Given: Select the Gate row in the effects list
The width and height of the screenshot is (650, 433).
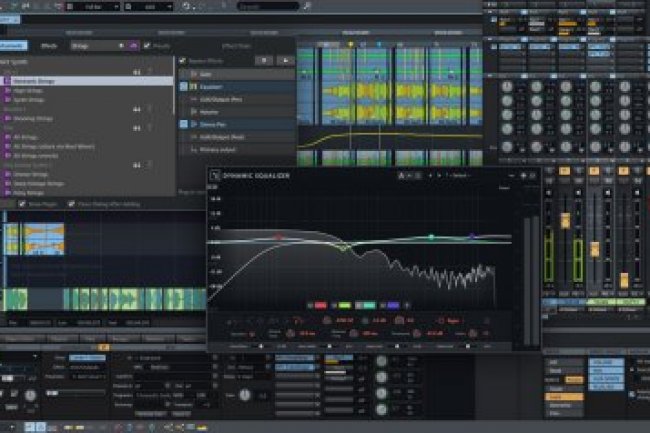Looking at the screenshot, I should [x=237, y=74].
